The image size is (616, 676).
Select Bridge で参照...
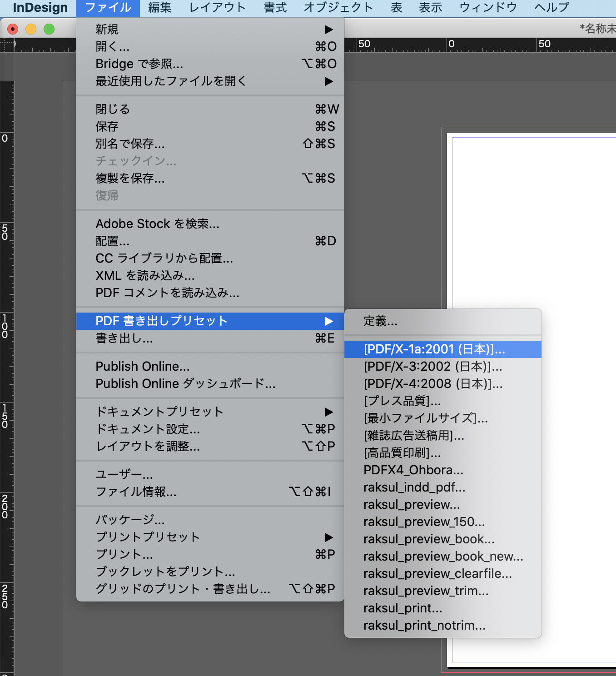coord(210,64)
